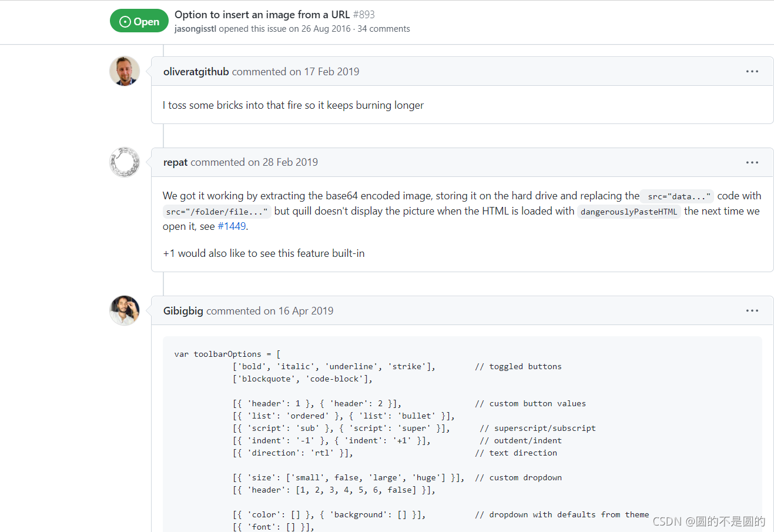Click the issue title 'Option to insert an image from a URL'
This screenshot has width=774, height=532.
point(262,15)
